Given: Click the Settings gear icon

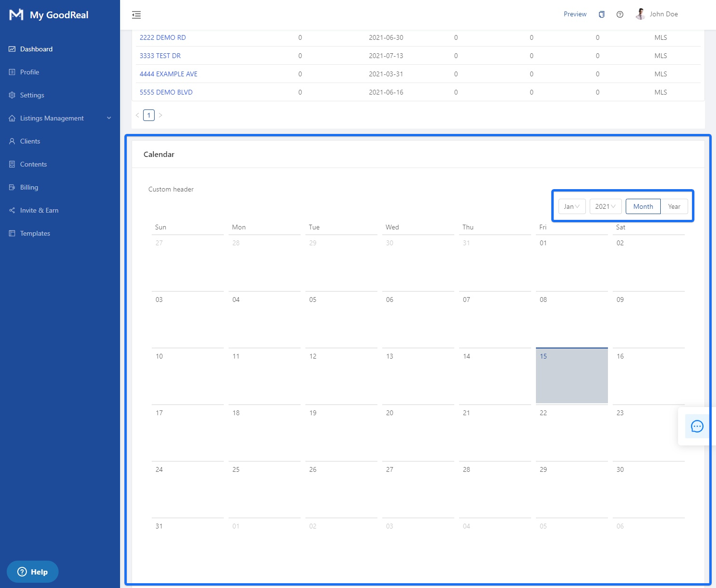Looking at the screenshot, I should coord(12,95).
